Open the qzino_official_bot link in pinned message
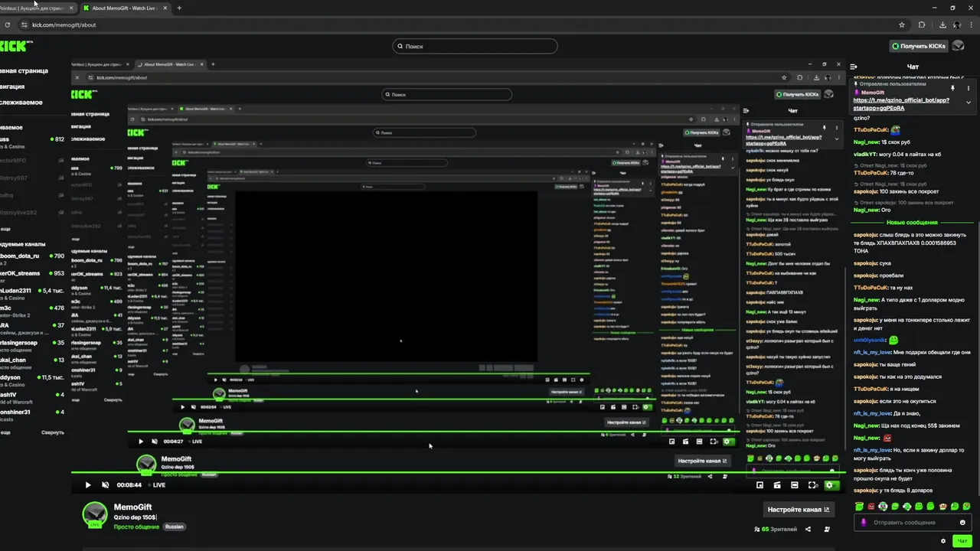 pyautogui.click(x=901, y=104)
